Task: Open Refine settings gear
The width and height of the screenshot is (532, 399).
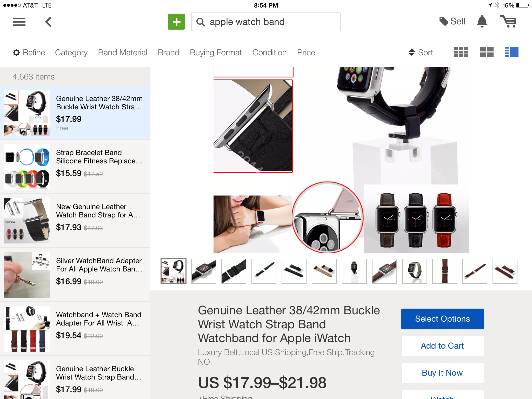Action: tap(29, 52)
